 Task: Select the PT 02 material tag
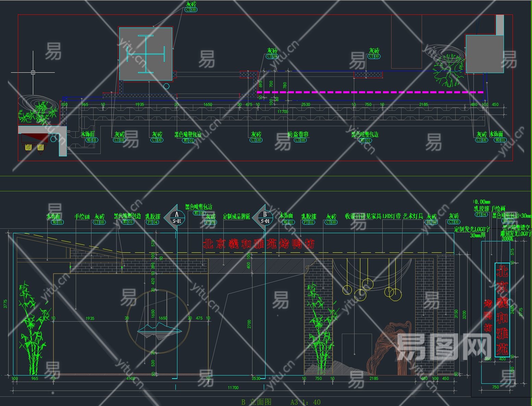(x=308, y=222)
